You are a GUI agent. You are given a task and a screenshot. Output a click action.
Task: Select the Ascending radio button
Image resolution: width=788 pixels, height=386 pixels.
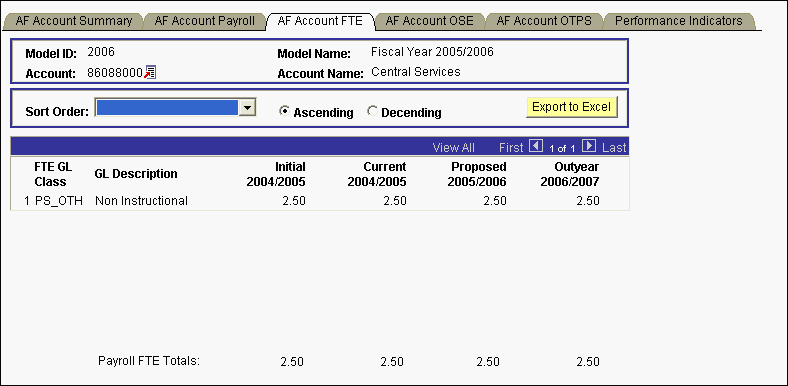[x=284, y=112]
